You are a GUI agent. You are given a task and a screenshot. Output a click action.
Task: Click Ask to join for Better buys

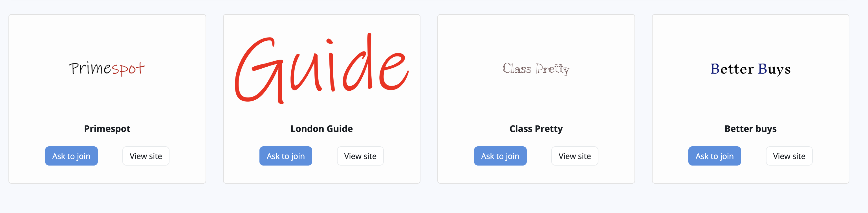pos(714,156)
